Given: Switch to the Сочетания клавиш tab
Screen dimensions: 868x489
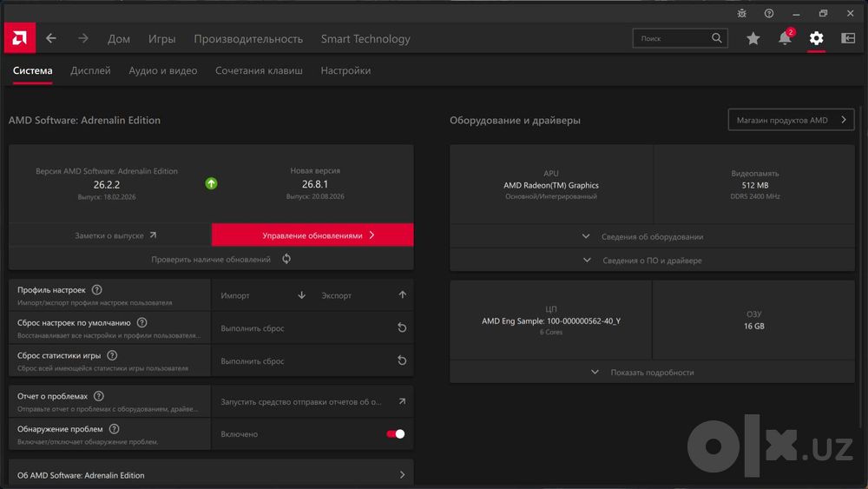Looking at the screenshot, I should pyautogui.click(x=259, y=70).
